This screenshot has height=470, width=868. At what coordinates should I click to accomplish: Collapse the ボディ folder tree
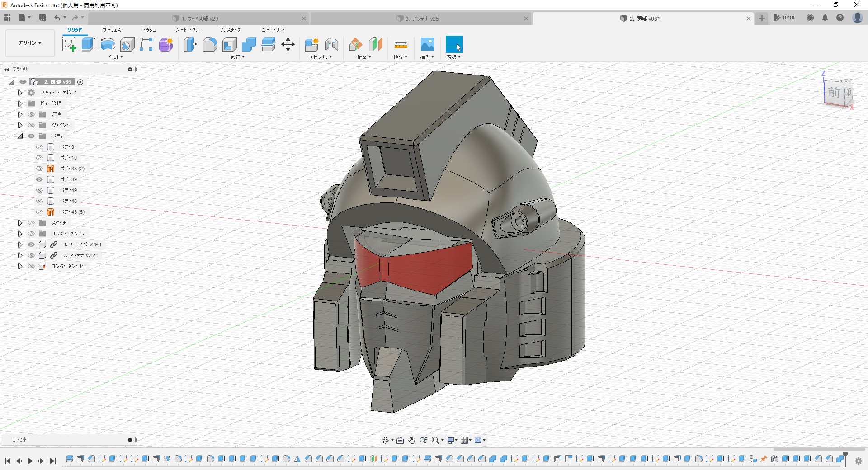(x=20, y=136)
